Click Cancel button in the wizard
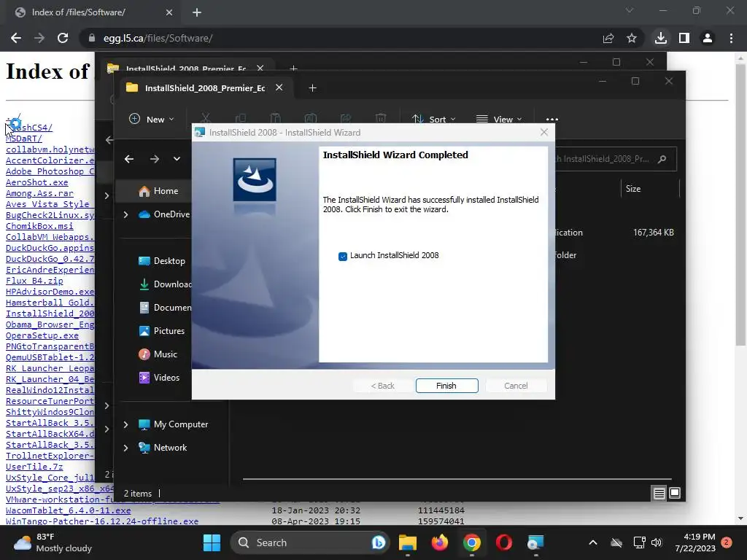Image resolution: width=747 pixels, height=560 pixels. coord(516,386)
